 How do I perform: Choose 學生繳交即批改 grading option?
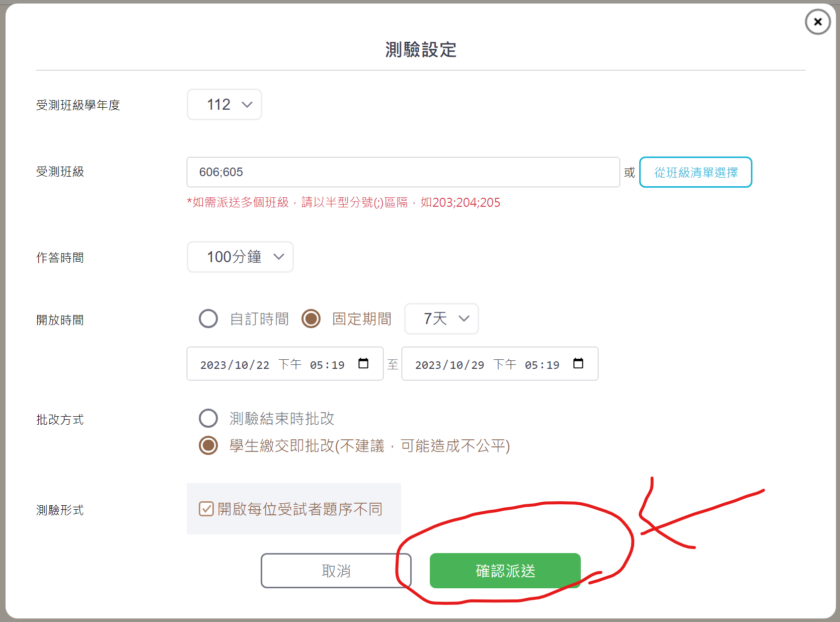208,445
